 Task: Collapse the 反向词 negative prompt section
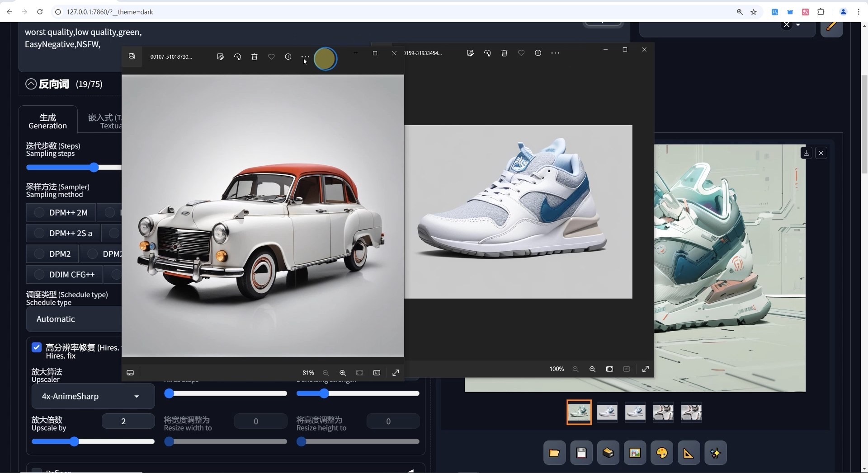[31, 84]
